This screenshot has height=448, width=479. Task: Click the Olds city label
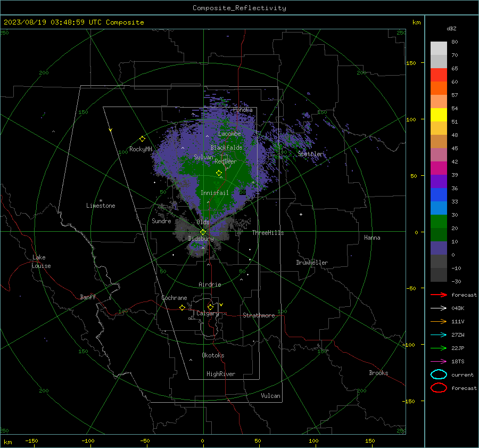pos(203,222)
